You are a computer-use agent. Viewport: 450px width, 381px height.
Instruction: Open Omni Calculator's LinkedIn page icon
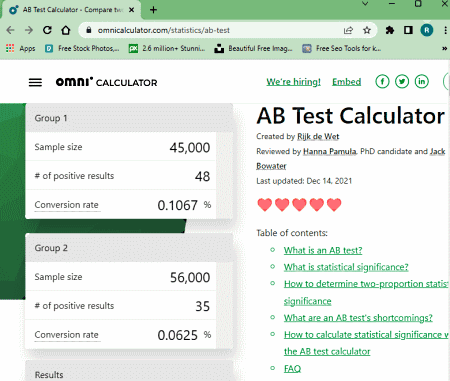click(422, 82)
